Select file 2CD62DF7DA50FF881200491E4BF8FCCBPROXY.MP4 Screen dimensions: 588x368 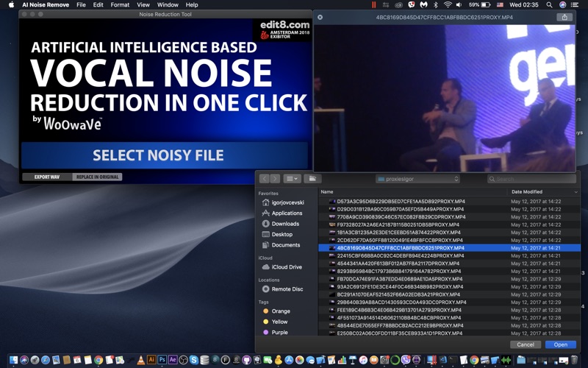click(x=449, y=241)
